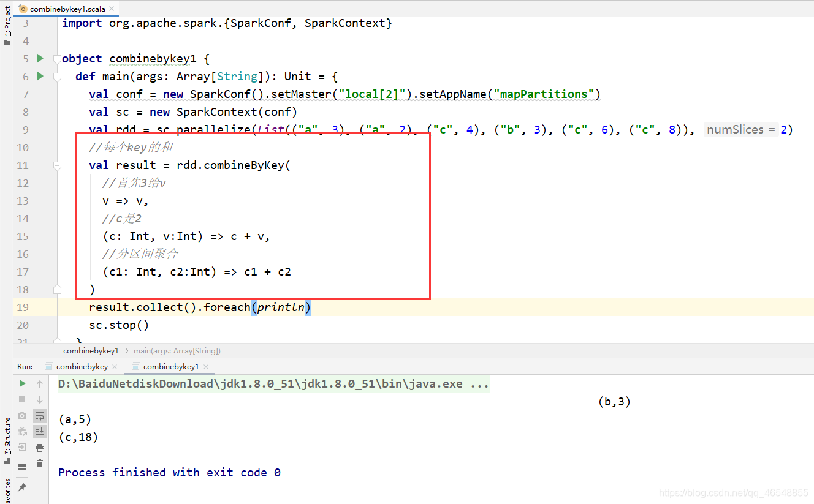Pin the Run tab with the pin icon
Image resolution: width=814 pixels, height=504 pixels.
click(22, 487)
